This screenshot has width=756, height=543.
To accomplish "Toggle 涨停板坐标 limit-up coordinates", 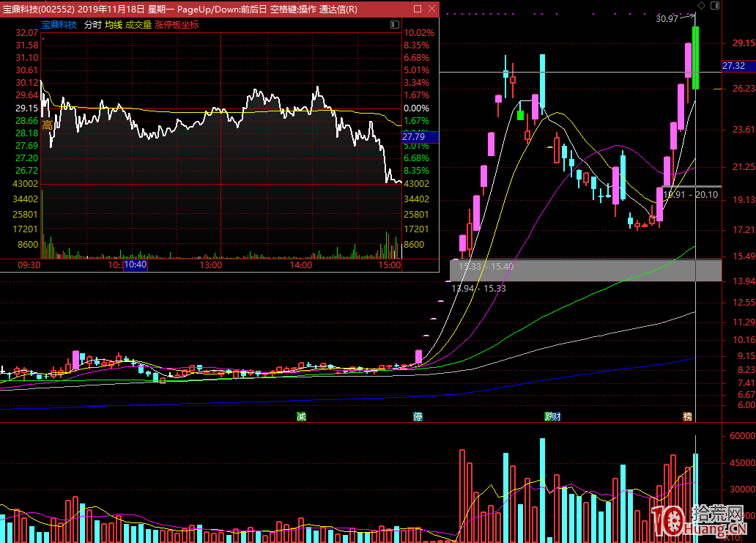I will click(177, 24).
